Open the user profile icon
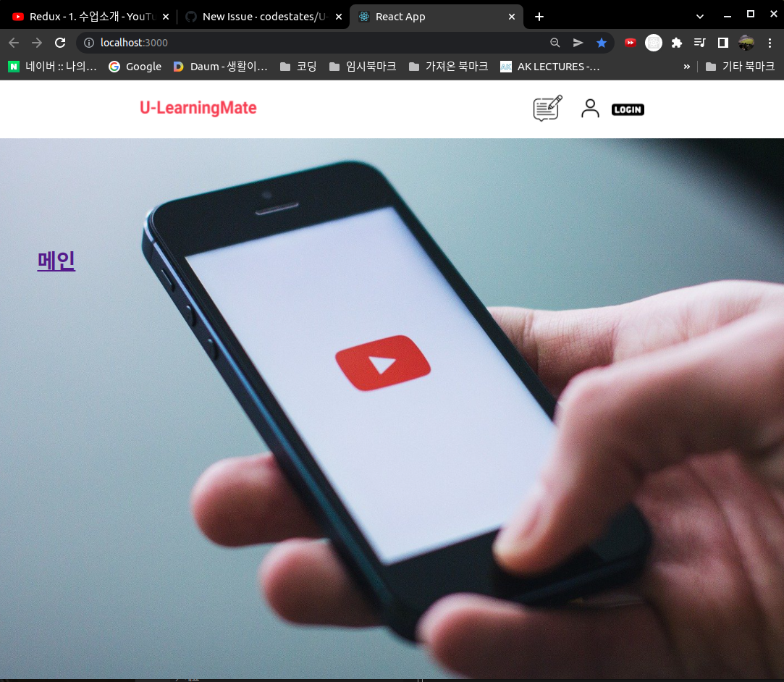The image size is (784, 682). click(590, 108)
